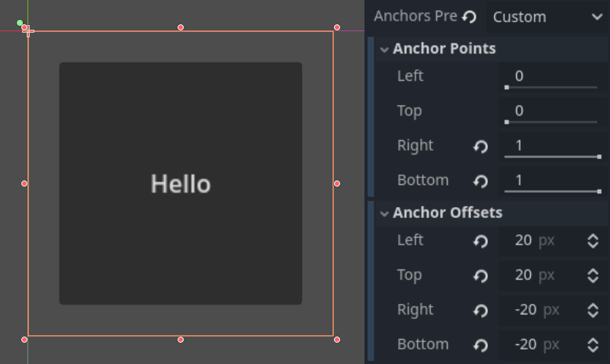The height and width of the screenshot is (364, 610).
Task: Reset the Left anchor offset
Action: (480, 241)
